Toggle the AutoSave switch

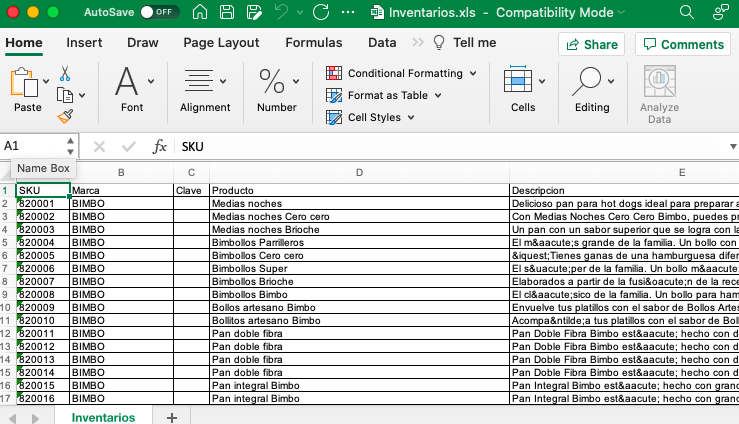(x=160, y=12)
